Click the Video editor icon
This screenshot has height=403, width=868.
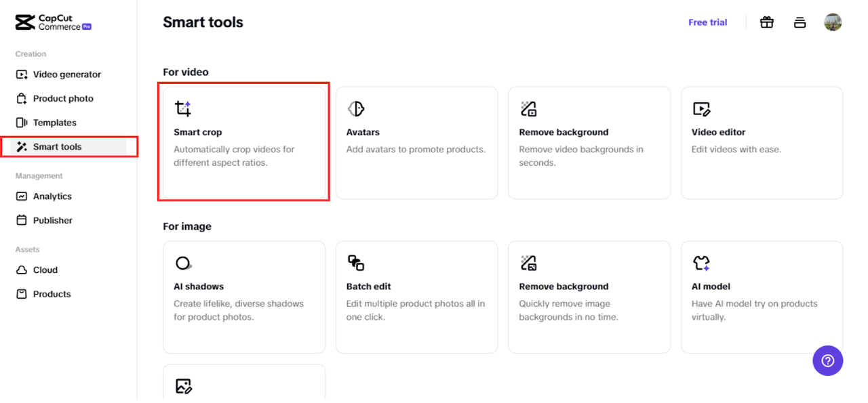tap(701, 108)
